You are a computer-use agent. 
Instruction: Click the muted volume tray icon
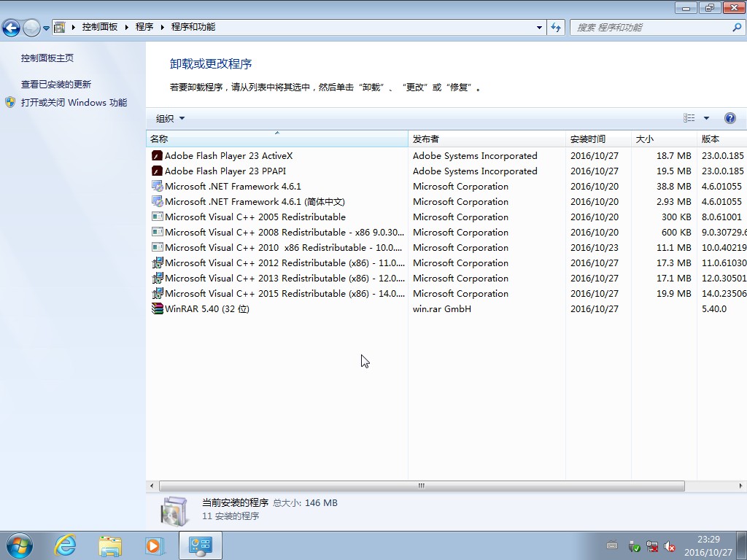(670, 546)
